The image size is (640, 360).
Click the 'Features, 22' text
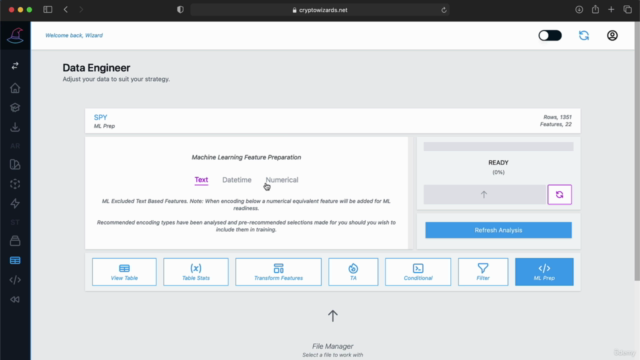[x=556, y=124]
